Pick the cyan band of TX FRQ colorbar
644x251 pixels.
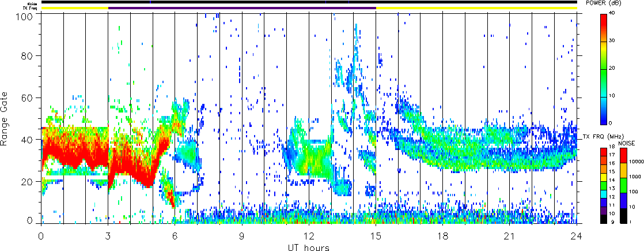click(604, 194)
